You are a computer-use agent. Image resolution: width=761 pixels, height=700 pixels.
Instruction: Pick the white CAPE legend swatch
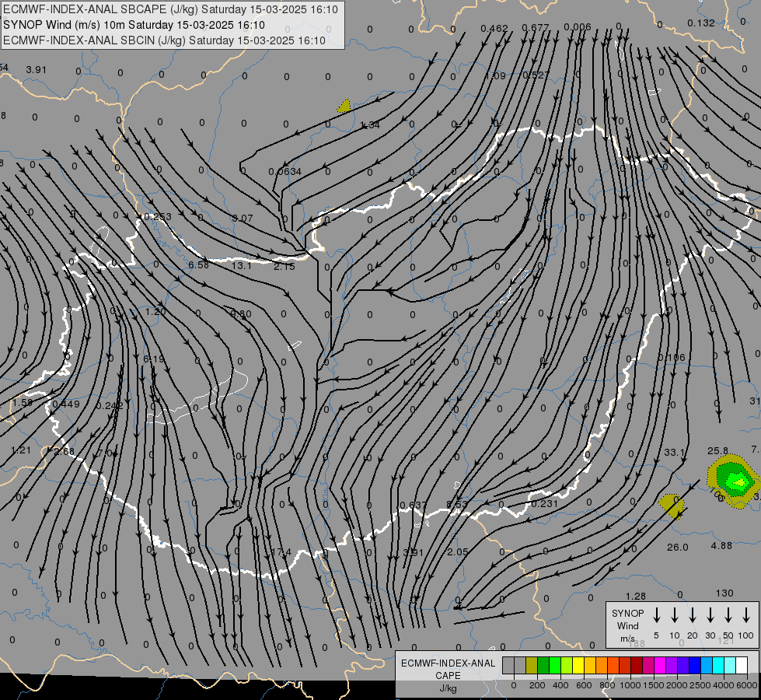(x=741, y=666)
